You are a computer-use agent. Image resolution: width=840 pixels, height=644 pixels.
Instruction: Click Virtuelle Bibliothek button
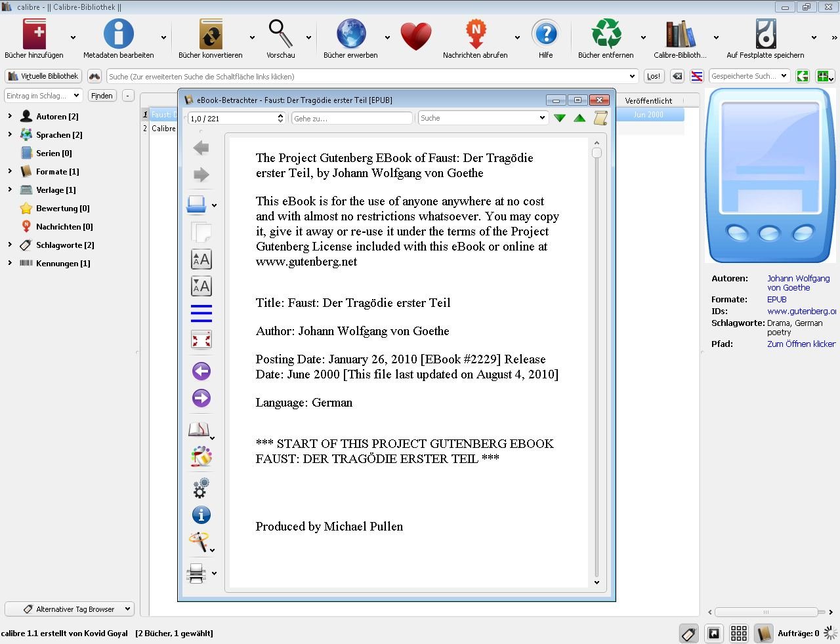pos(43,76)
